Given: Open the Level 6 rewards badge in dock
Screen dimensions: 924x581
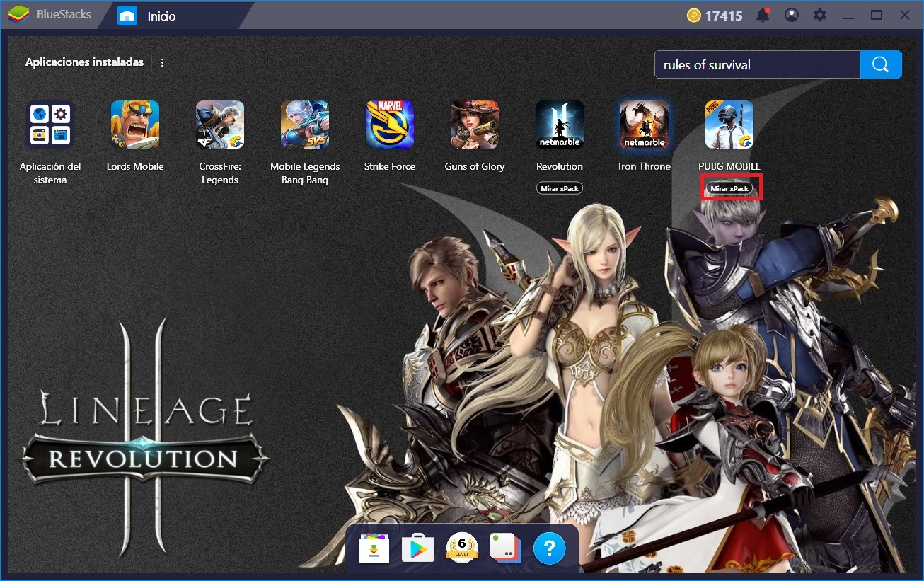Looking at the screenshot, I should 462,548.
